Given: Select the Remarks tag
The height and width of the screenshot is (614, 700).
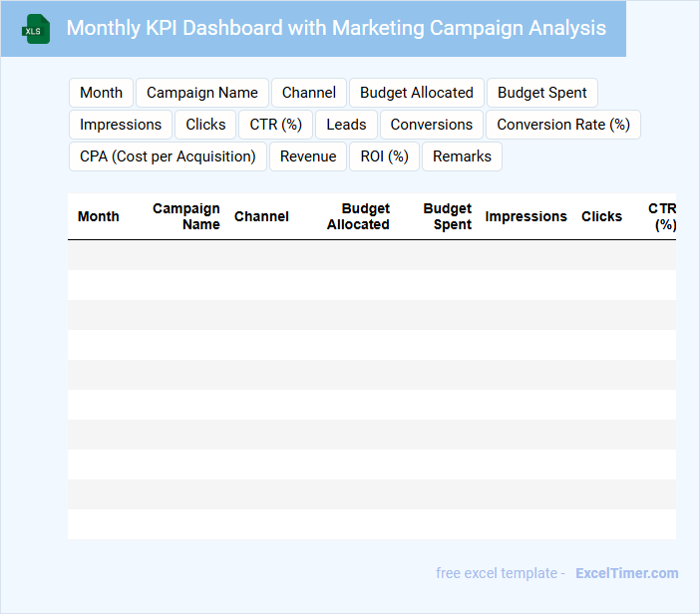Looking at the screenshot, I should pyautogui.click(x=462, y=156).
